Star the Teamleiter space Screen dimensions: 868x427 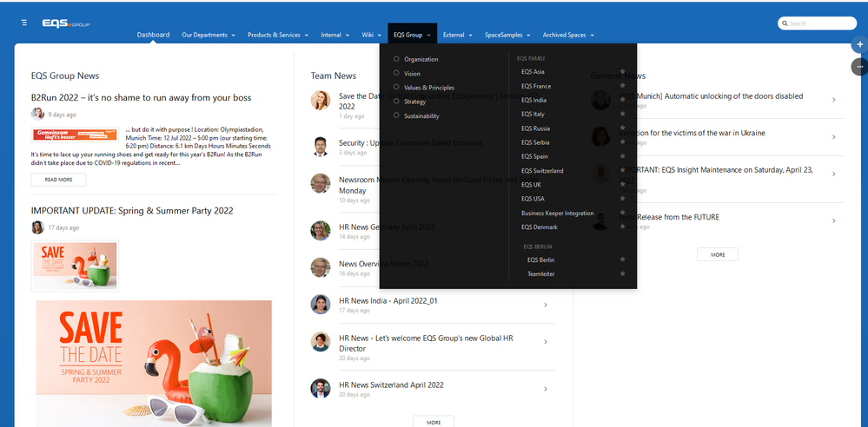point(623,273)
